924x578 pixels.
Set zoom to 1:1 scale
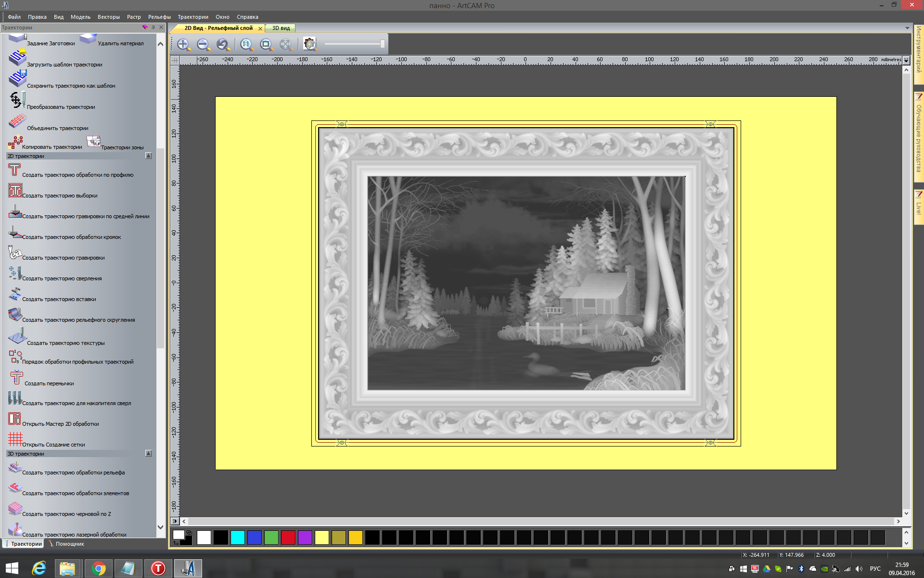[x=246, y=44]
